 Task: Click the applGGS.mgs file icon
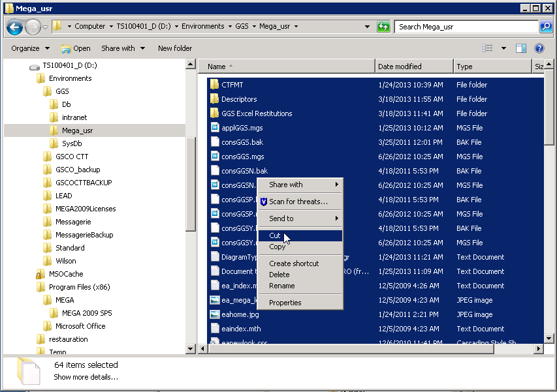[x=214, y=128]
